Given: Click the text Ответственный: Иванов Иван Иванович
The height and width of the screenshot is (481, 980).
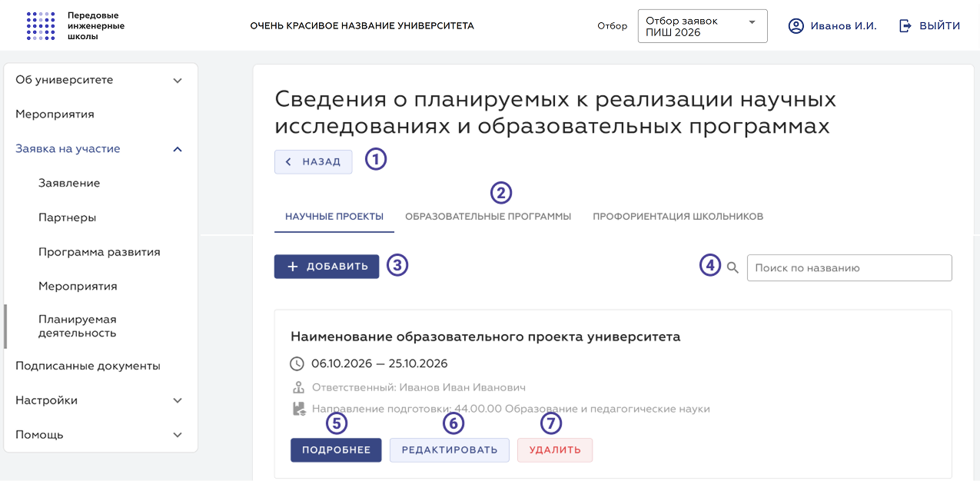Looking at the screenshot, I should pos(419,387).
